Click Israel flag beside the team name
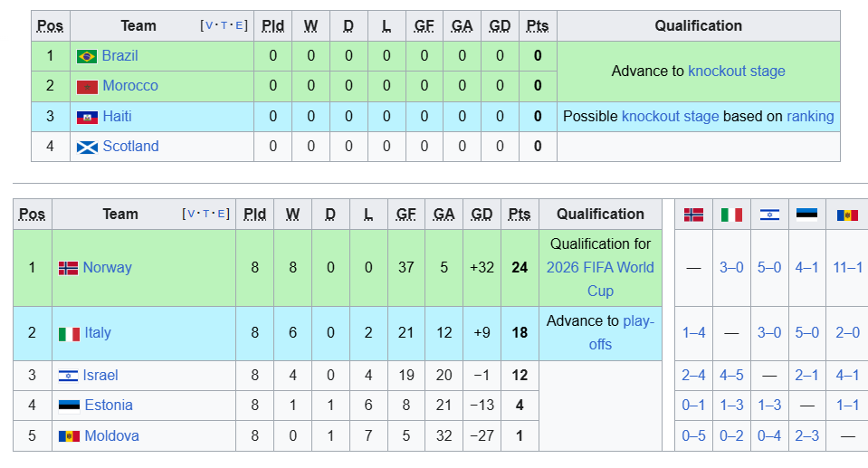 click(68, 376)
